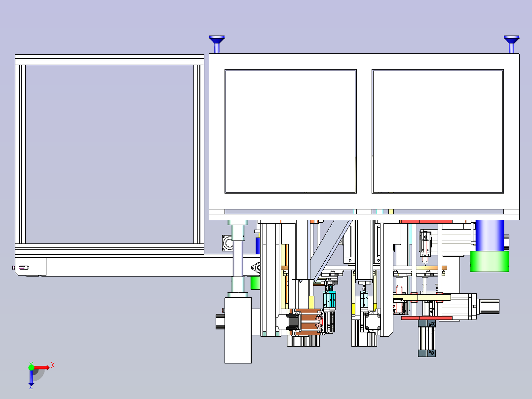Select the open aluminum frame on the left
The height and width of the screenshot is (399, 532).
pos(110,155)
